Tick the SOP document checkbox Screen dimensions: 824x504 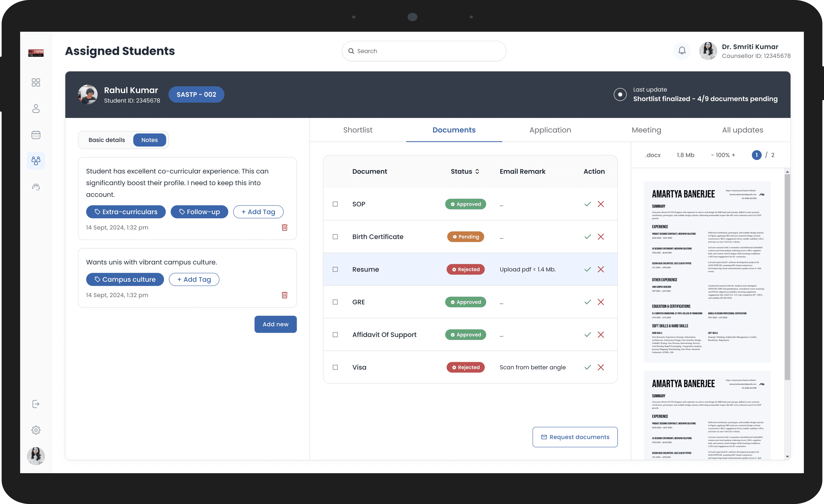click(x=335, y=204)
